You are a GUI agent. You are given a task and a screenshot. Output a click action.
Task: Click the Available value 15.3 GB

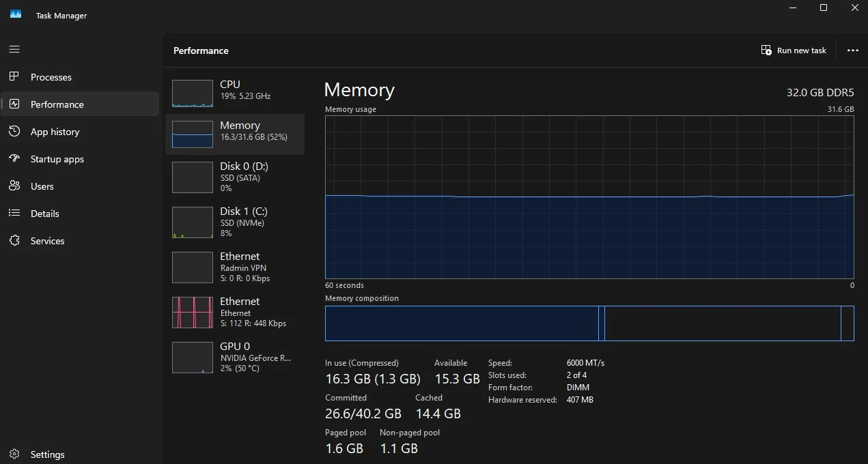[457, 379]
